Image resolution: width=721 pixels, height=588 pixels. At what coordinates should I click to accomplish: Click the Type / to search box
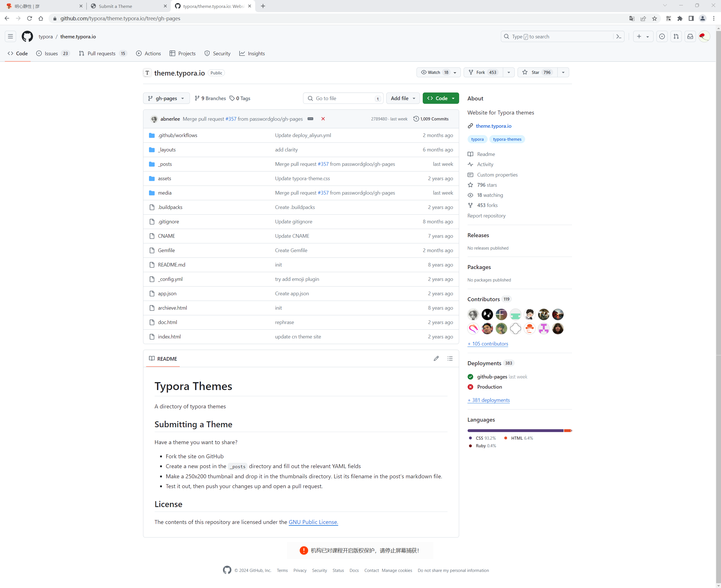[562, 36]
